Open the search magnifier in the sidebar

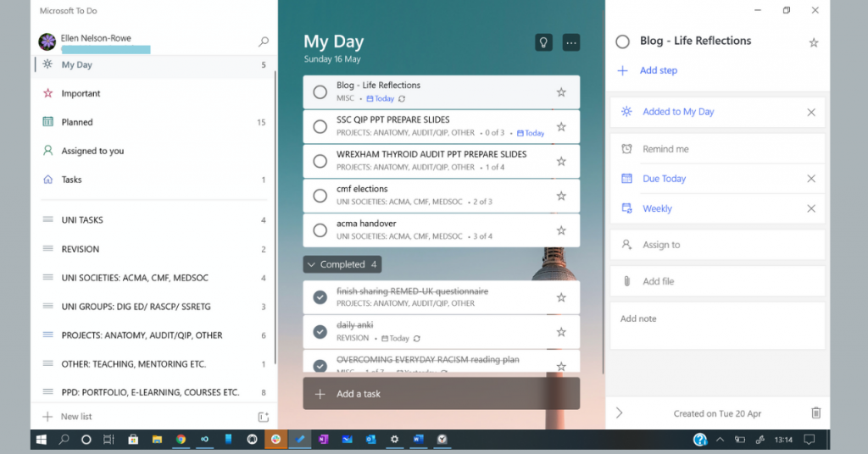pyautogui.click(x=264, y=42)
